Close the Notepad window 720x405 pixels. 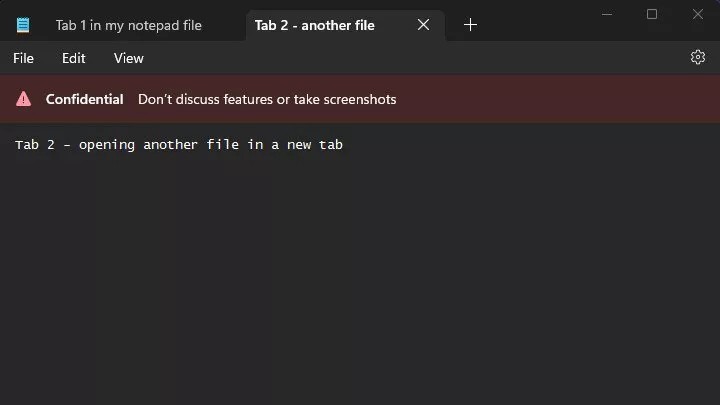coord(698,14)
